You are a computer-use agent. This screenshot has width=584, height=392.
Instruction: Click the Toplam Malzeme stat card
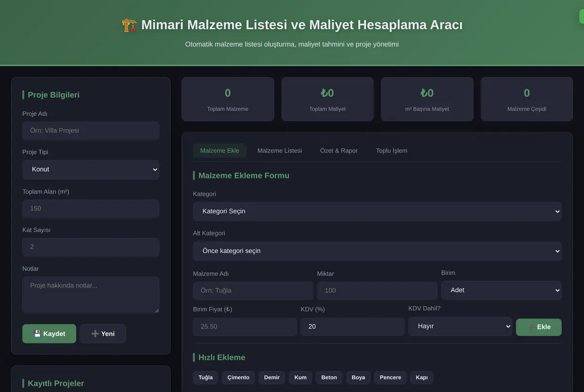tap(228, 99)
